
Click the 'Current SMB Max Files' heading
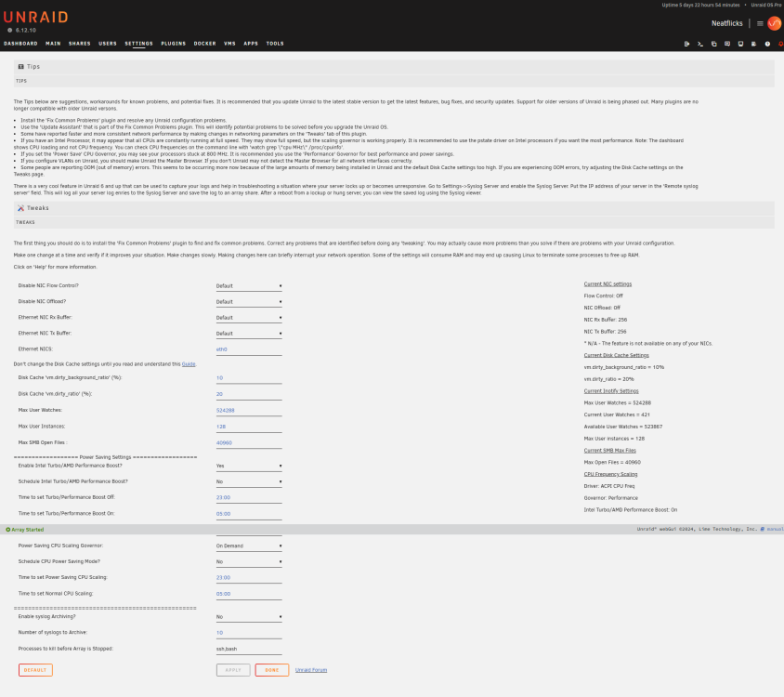coord(610,451)
